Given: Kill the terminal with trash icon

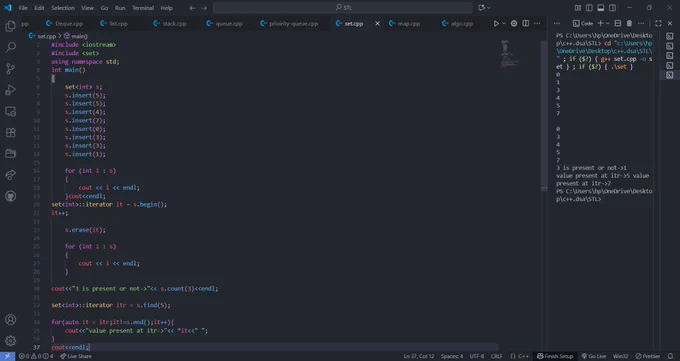Looking at the screenshot, I should click(x=629, y=23).
